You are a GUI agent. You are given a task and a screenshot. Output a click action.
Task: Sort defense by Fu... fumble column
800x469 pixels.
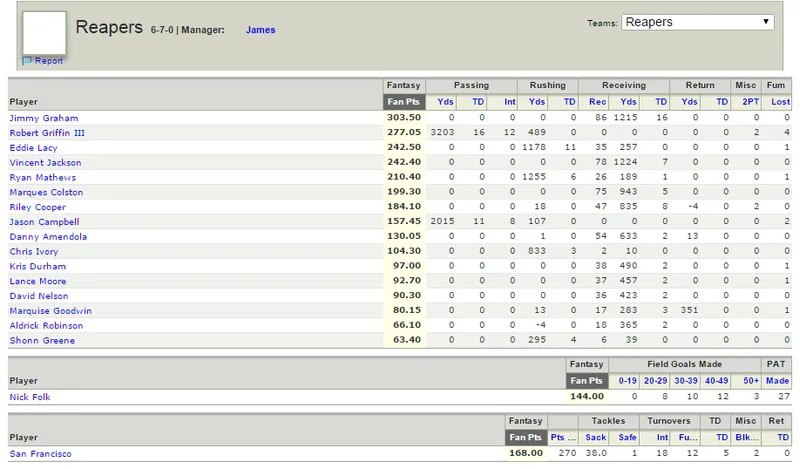[x=688, y=437]
